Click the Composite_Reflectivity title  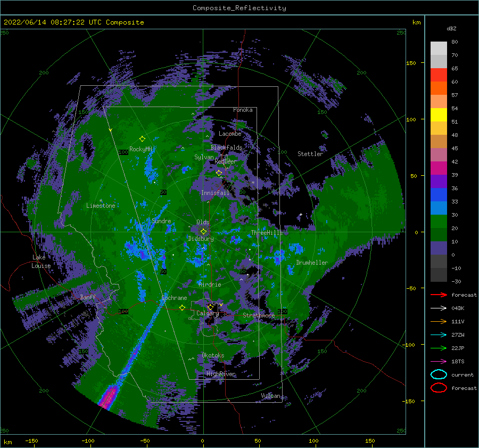239,8
